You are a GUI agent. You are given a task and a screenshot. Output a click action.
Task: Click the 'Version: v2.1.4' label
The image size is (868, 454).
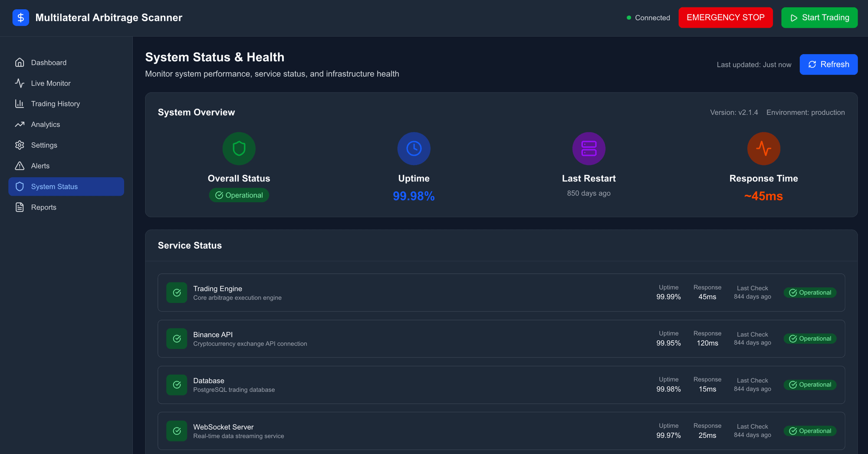coord(734,112)
